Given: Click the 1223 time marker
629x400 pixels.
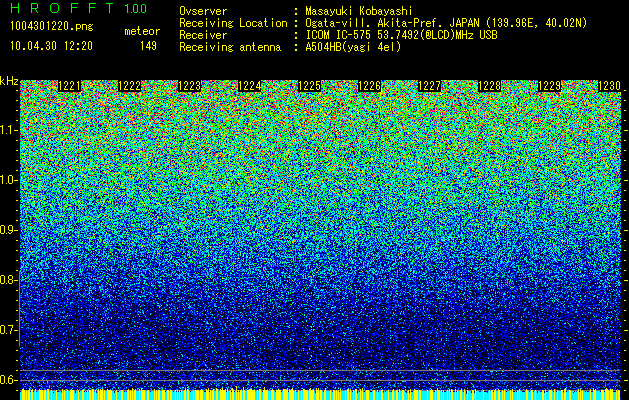Looking at the screenshot, I should point(189,86).
